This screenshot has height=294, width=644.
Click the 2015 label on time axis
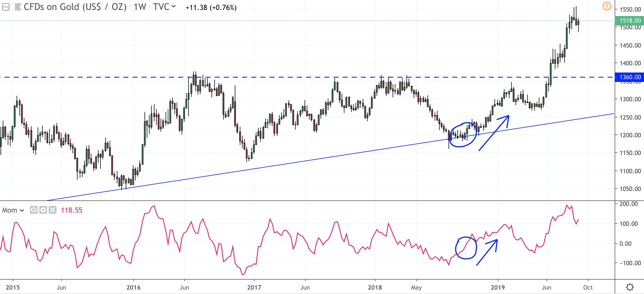tap(13, 287)
